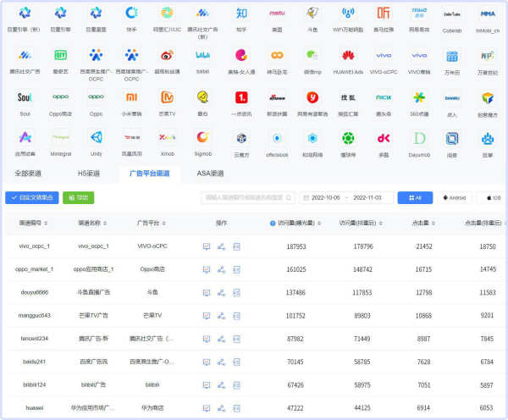Choose the 芒果TV platform icon
Image resolution: width=508 pixels, height=420 pixels.
coord(168,97)
